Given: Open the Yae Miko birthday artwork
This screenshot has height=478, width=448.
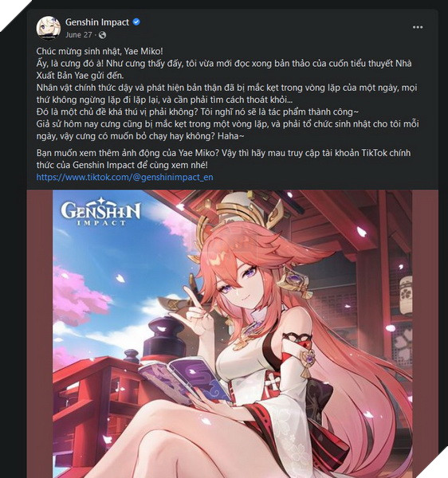Looking at the screenshot, I should [x=233, y=334].
